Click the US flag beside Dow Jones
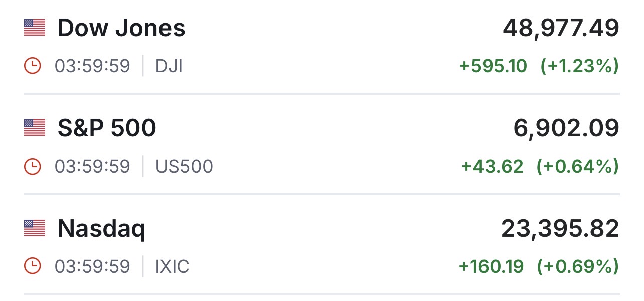The height and width of the screenshot is (301, 644). tap(35, 28)
